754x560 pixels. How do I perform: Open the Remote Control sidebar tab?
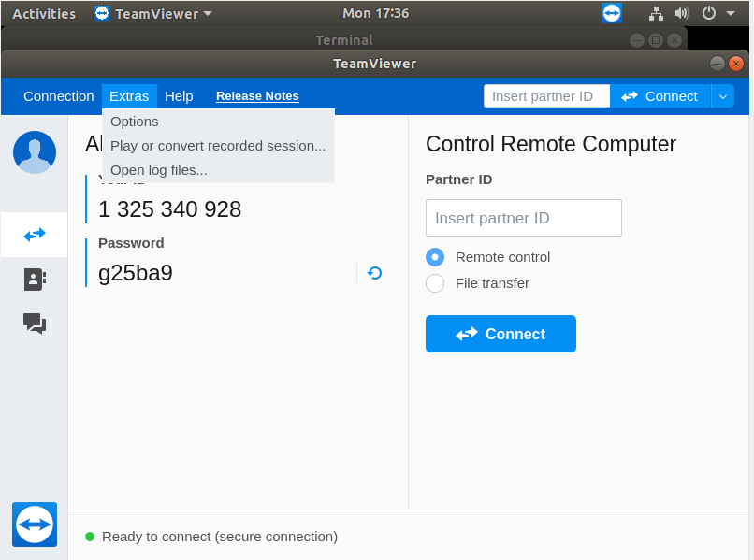click(34, 235)
